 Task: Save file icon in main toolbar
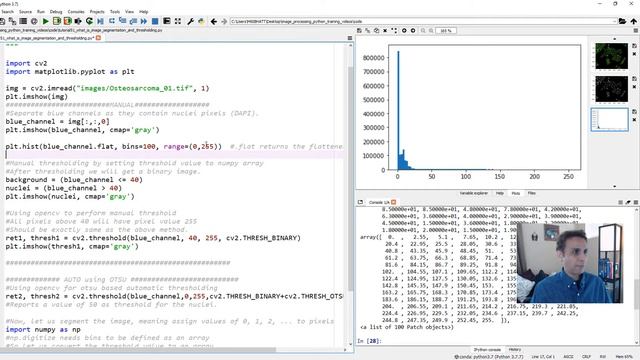[2, 21]
